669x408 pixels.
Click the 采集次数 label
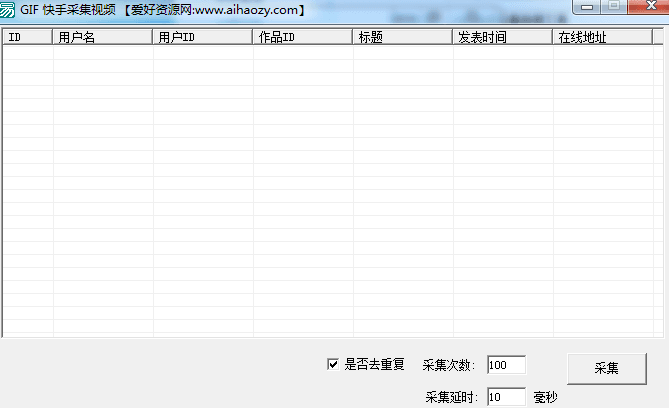(x=453, y=365)
